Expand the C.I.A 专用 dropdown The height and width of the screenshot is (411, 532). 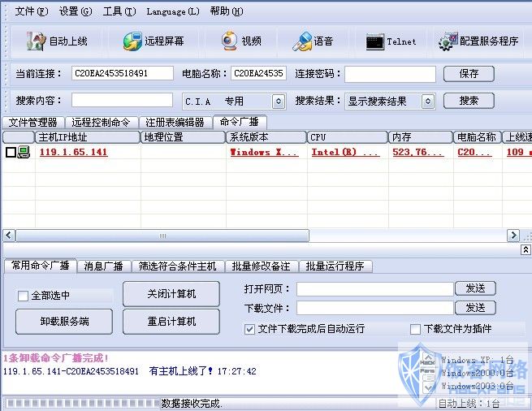(278, 102)
